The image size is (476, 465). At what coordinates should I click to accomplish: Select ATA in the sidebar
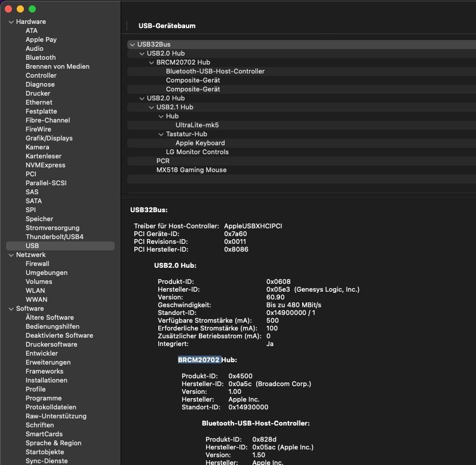(32, 30)
